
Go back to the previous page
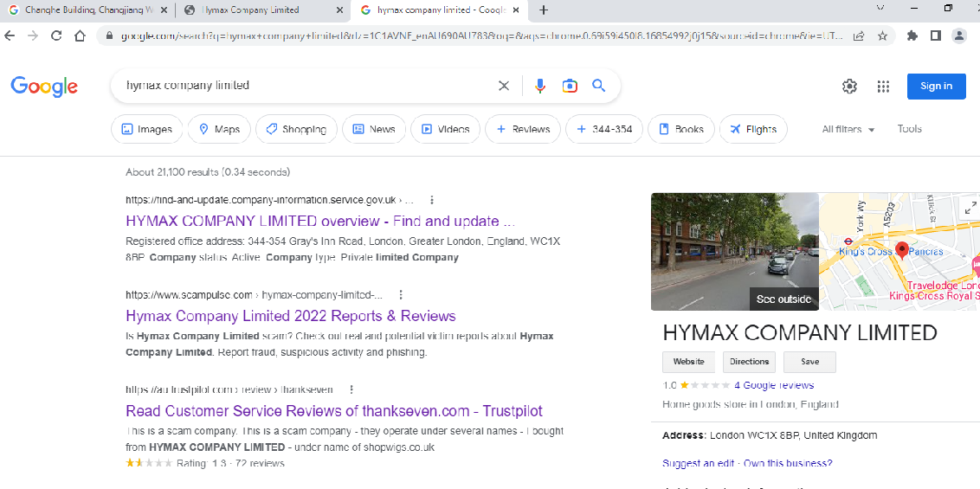(10, 35)
